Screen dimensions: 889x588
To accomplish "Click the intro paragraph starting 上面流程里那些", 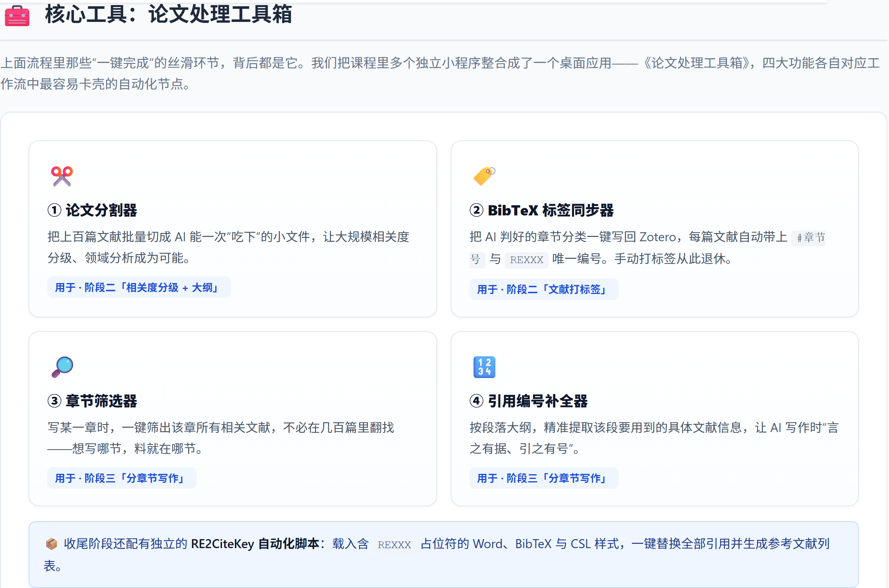I will click(440, 73).
